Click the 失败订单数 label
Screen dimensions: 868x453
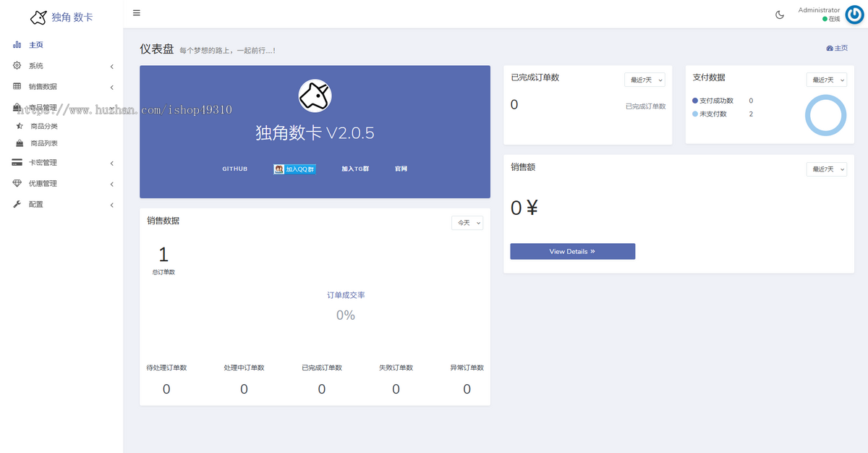[x=396, y=368]
